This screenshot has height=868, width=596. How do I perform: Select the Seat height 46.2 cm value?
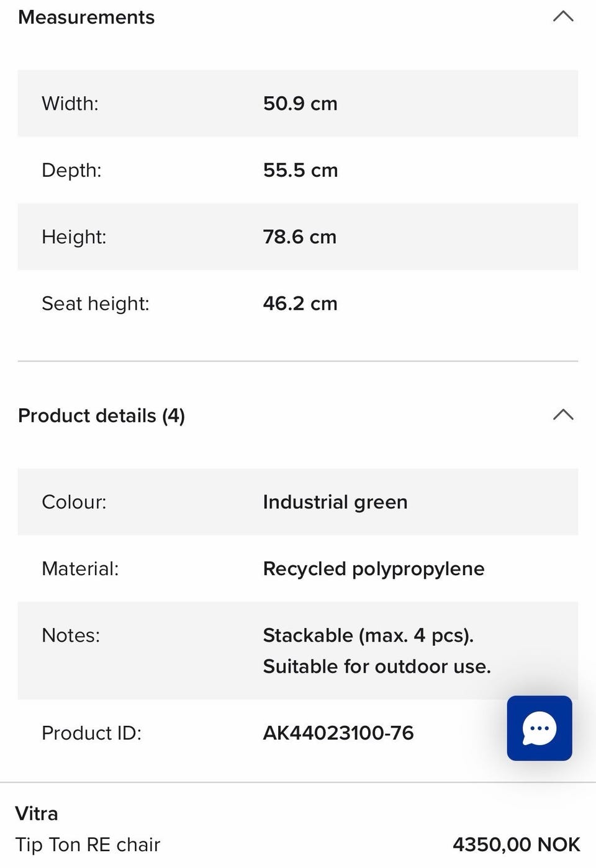(300, 303)
